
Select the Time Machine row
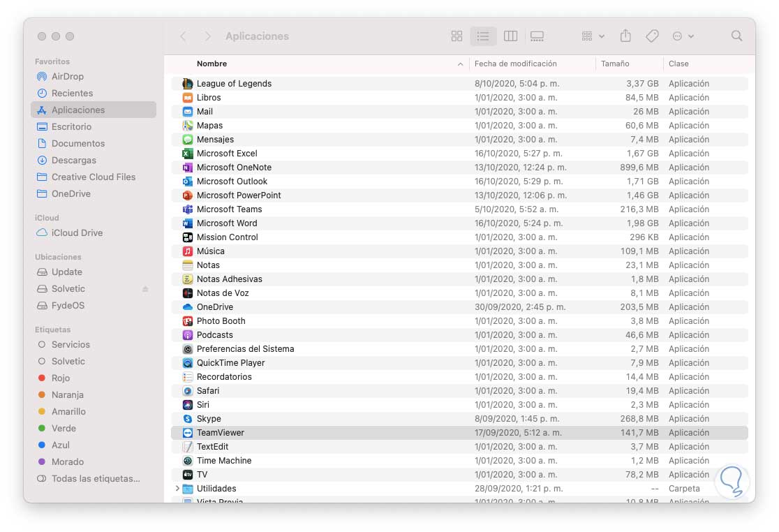pos(459,461)
